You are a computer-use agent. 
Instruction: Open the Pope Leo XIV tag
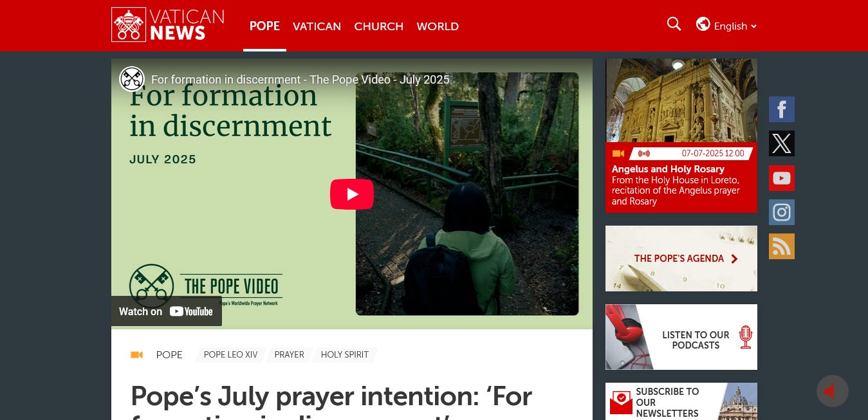230,355
